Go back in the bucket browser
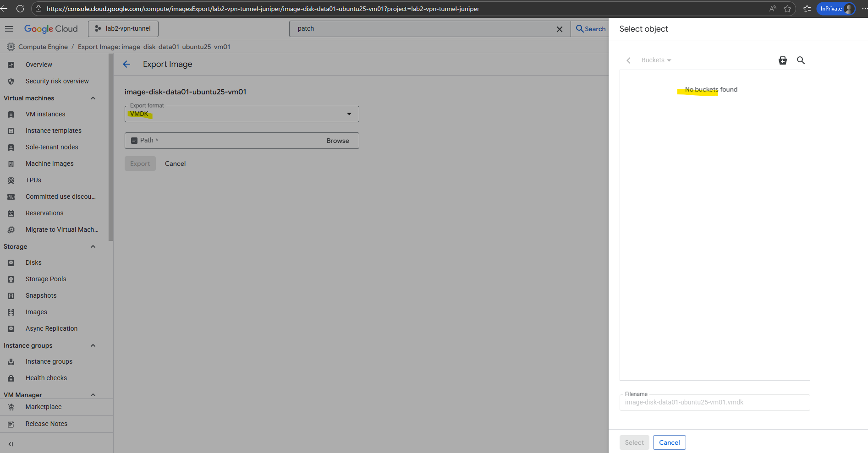The image size is (868, 453). [629, 60]
